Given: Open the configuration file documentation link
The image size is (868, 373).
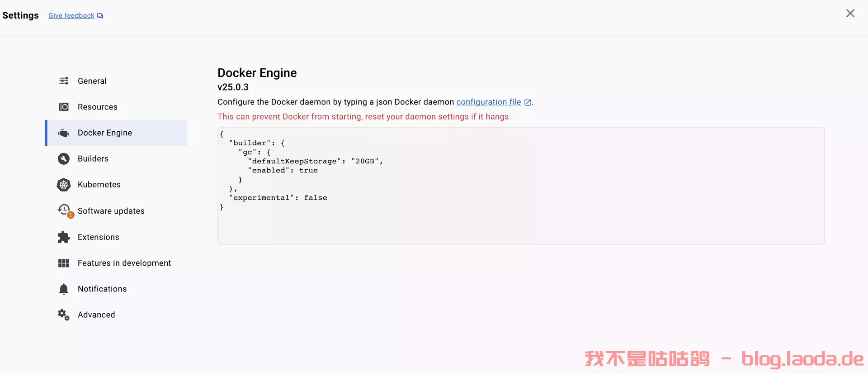Looking at the screenshot, I should pyautogui.click(x=489, y=102).
